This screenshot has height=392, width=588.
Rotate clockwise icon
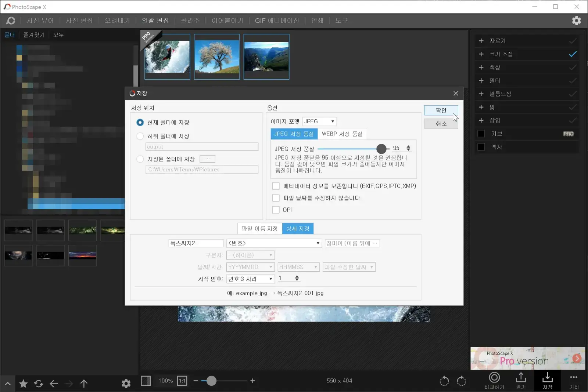tap(461, 381)
